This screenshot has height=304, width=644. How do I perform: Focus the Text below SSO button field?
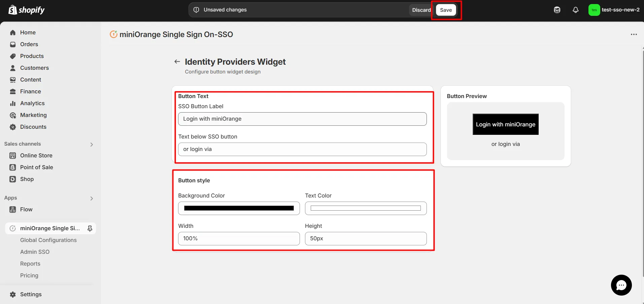302,149
